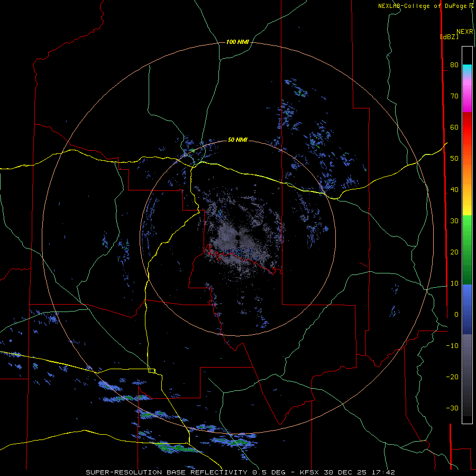Click the 30 value on dBZ scale

click(x=454, y=221)
